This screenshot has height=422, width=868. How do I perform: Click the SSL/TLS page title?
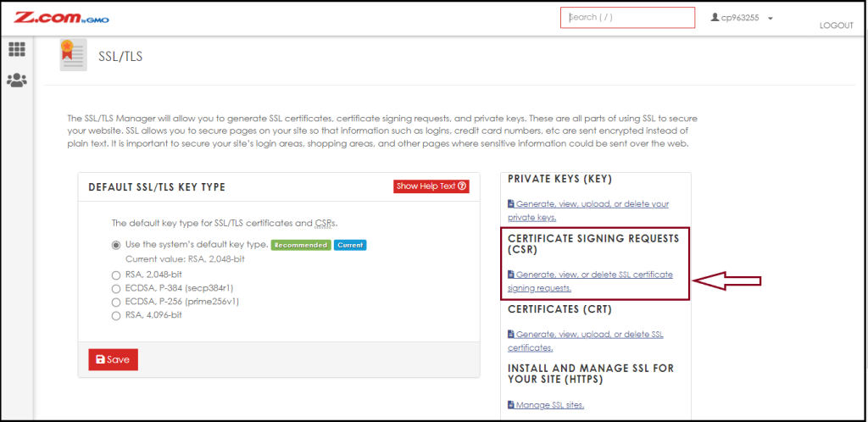120,57
